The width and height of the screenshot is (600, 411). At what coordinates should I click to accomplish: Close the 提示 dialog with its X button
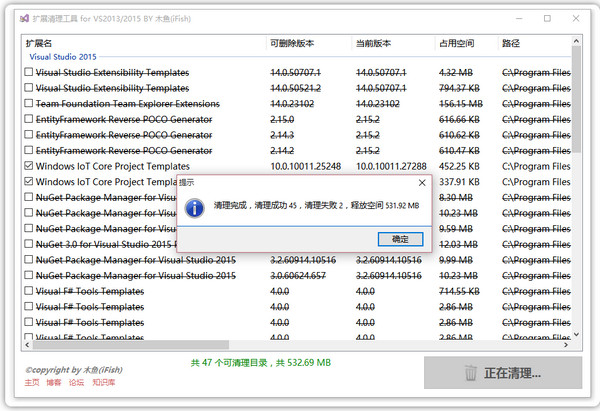pyautogui.click(x=422, y=183)
